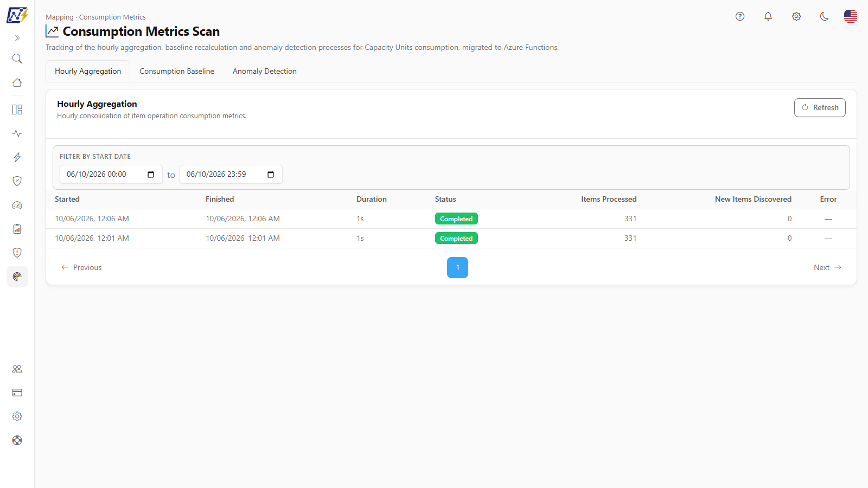
Task: Click the start date field 06/10/2026 00:00
Action: 111,174
